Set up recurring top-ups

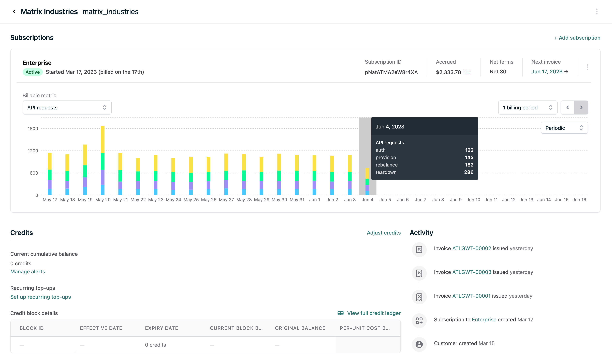[40, 297]
